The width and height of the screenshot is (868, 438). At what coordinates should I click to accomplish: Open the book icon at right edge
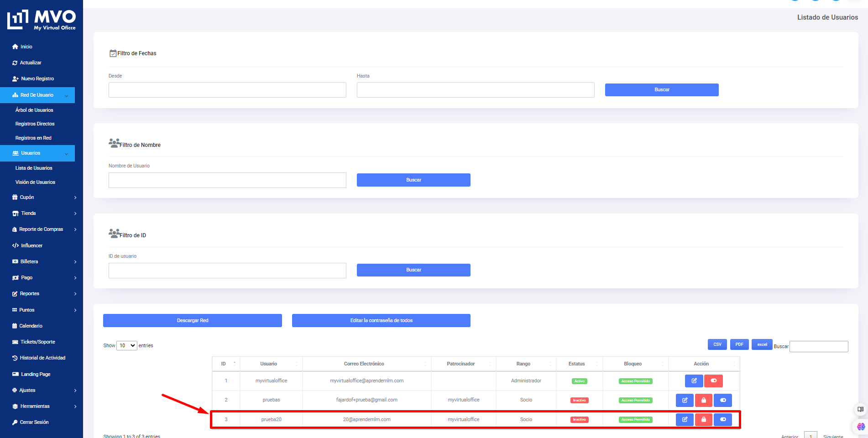pos(860,409)
